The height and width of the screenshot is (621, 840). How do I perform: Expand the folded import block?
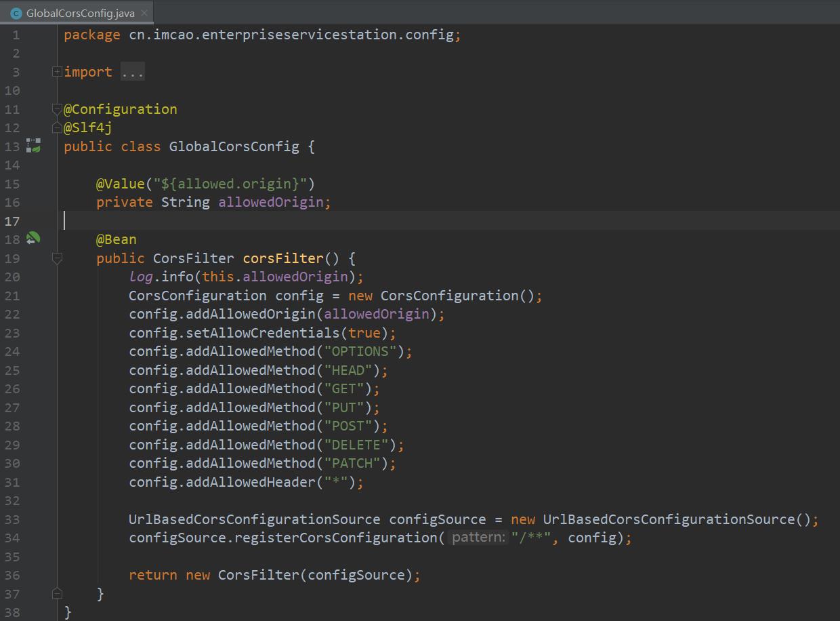57,72
